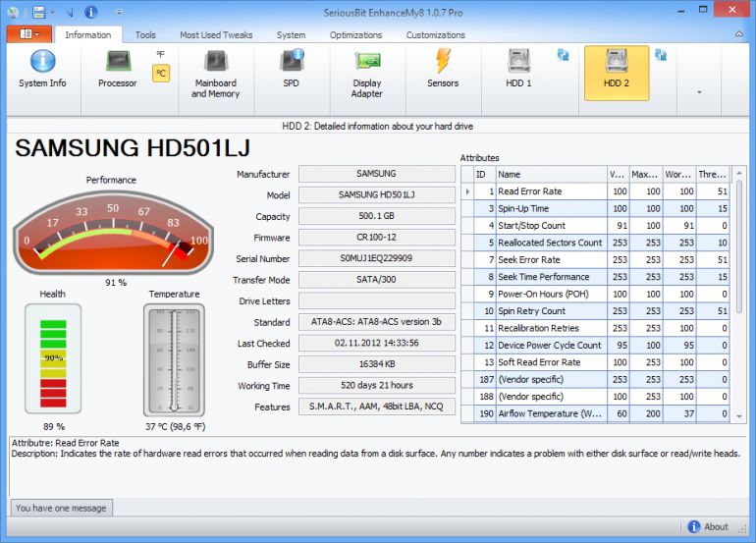Click the Capacity field 500.1 GB
This screenshot has height=543, width=756.
click(377, 216)
